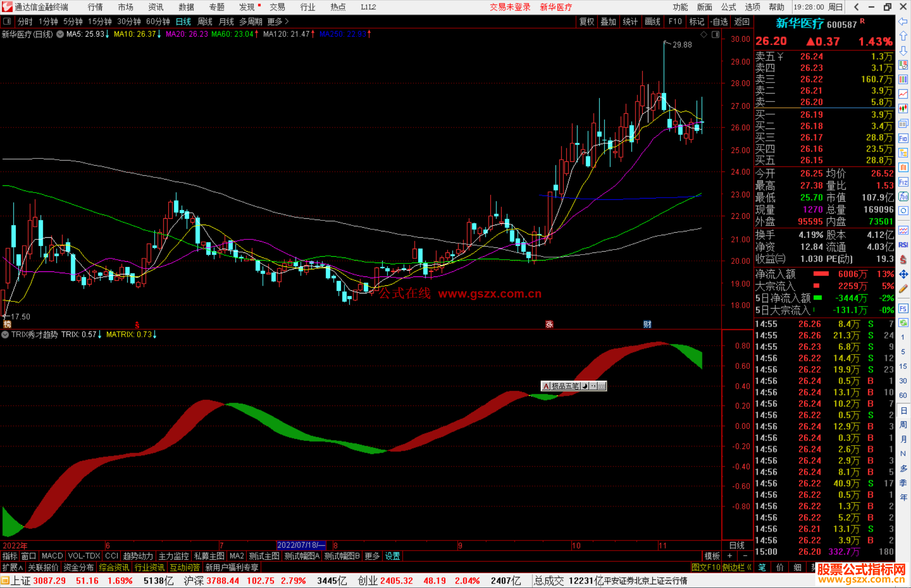The width and height of the screenshot is (911, 588).
Task: Select the candlestick chart icon in sidebar
Action: pos(903,109)
